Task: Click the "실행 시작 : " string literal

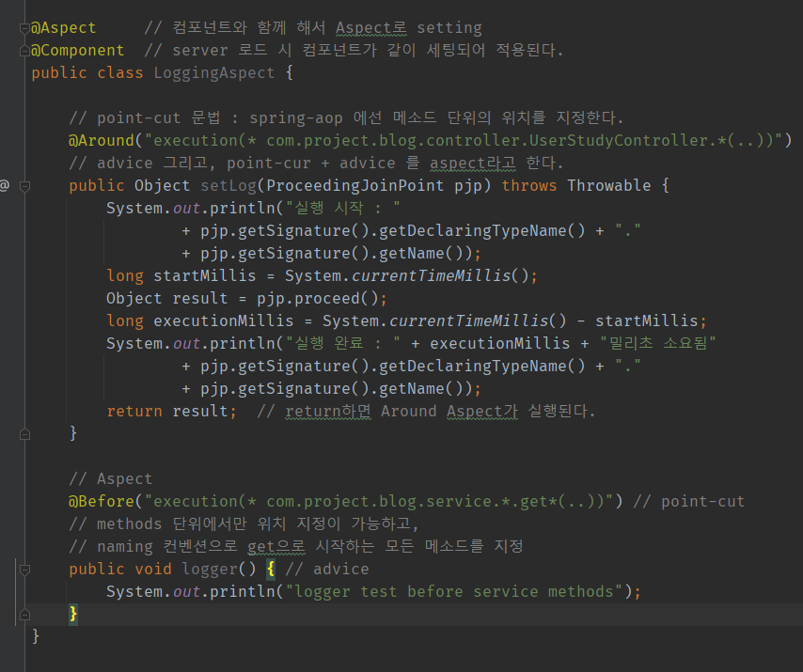Action: [342, 208]
